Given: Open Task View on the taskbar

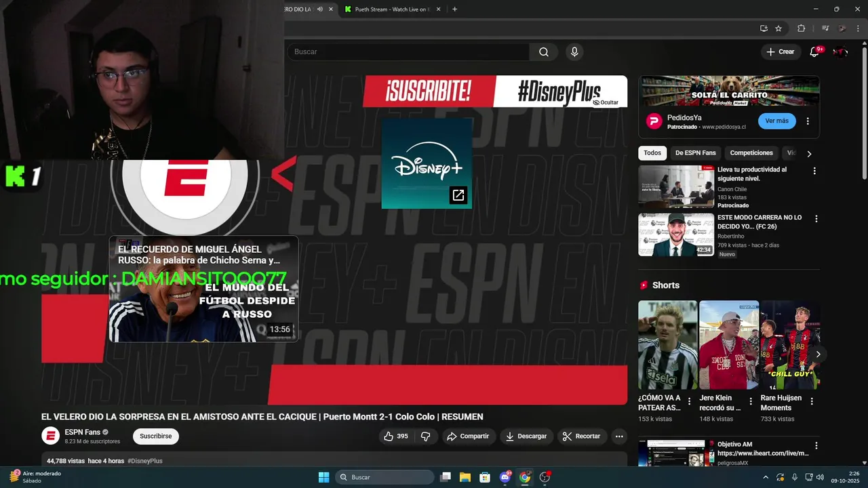Looking at the screenshot, I should 446,477.
